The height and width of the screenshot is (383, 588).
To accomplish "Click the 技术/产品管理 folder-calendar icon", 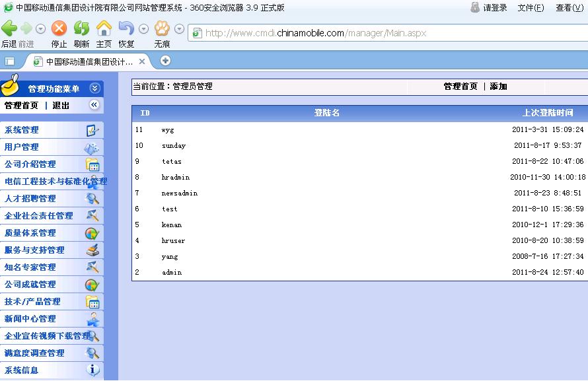I will 92,302.
